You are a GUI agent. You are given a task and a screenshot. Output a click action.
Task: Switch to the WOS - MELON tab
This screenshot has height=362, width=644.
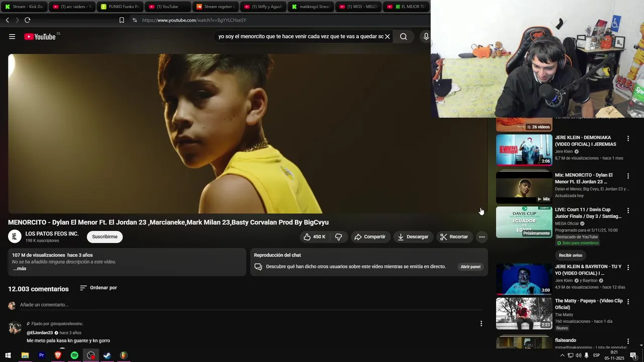359,7
